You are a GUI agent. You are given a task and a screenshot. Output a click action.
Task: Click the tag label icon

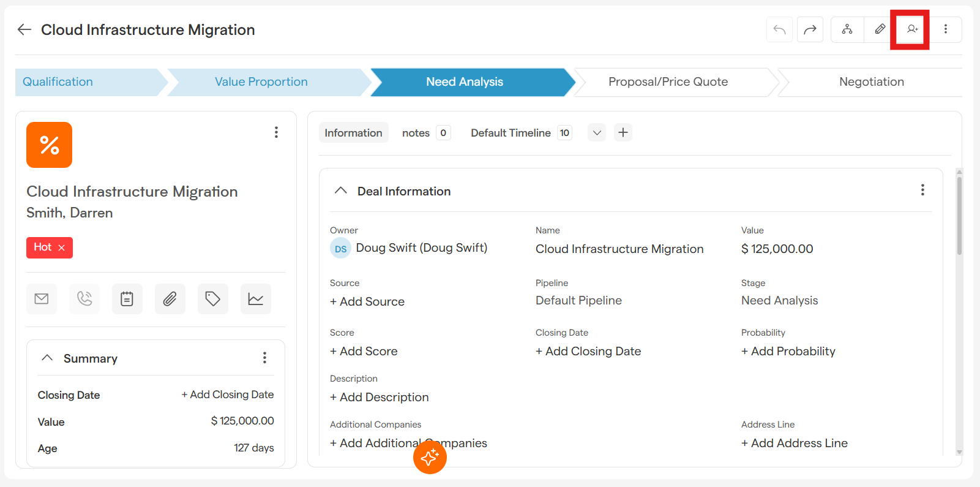[x=212, y=299]
